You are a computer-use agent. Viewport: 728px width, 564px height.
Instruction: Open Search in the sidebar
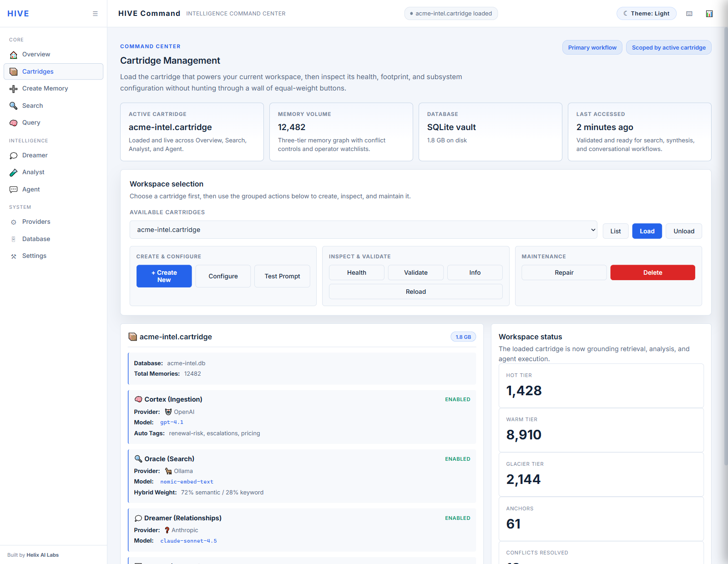coord(32,106)
